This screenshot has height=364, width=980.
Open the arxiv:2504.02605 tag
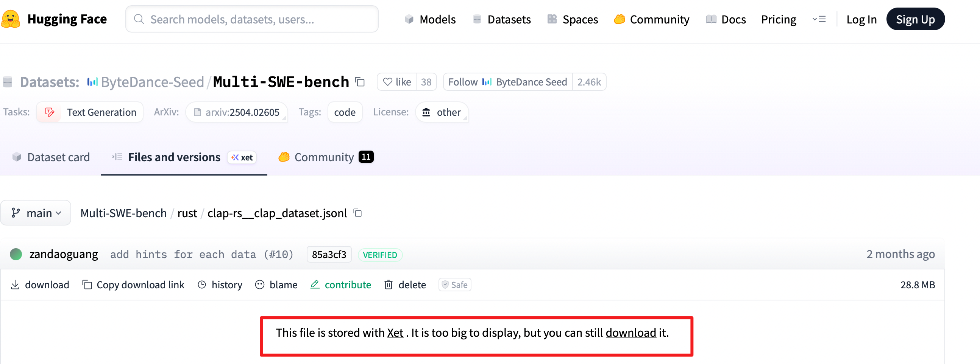pyautogui.click(x=237, y=112)
